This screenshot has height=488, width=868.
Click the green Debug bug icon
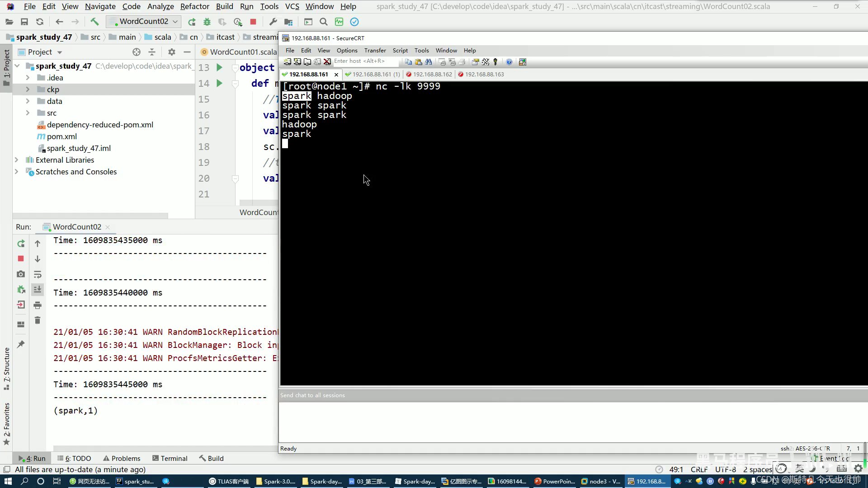coord(207,22)
